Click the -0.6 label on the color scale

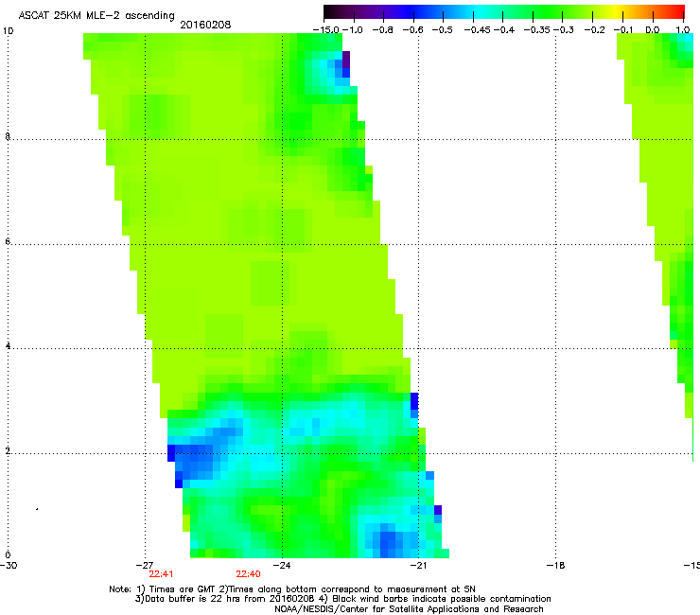coord(413,30)
